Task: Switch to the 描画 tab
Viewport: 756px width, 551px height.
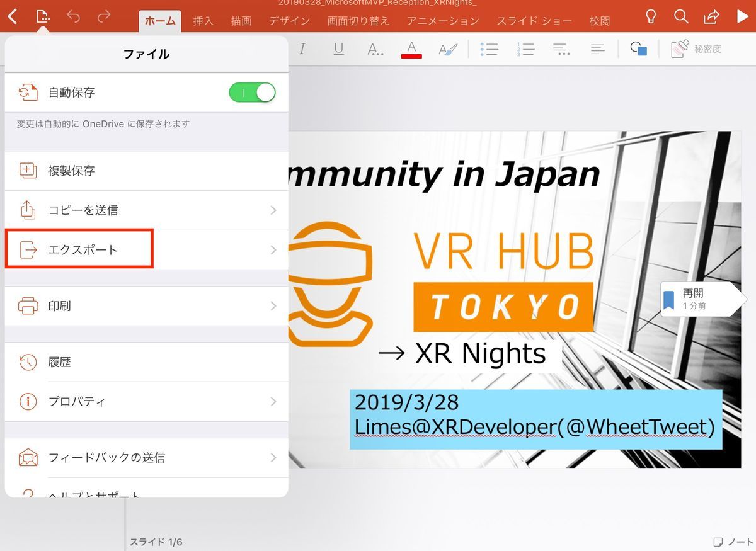Action: (x=241, y=21)
